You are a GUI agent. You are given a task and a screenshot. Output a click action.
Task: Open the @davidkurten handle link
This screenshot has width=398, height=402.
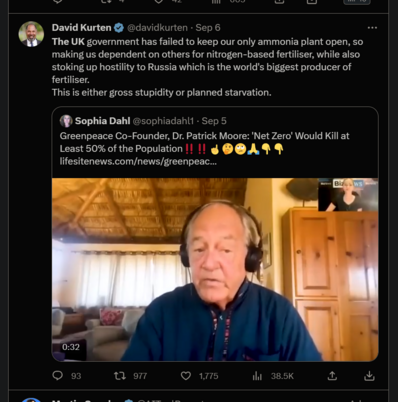pyautogui.click(x=157, y=28)
